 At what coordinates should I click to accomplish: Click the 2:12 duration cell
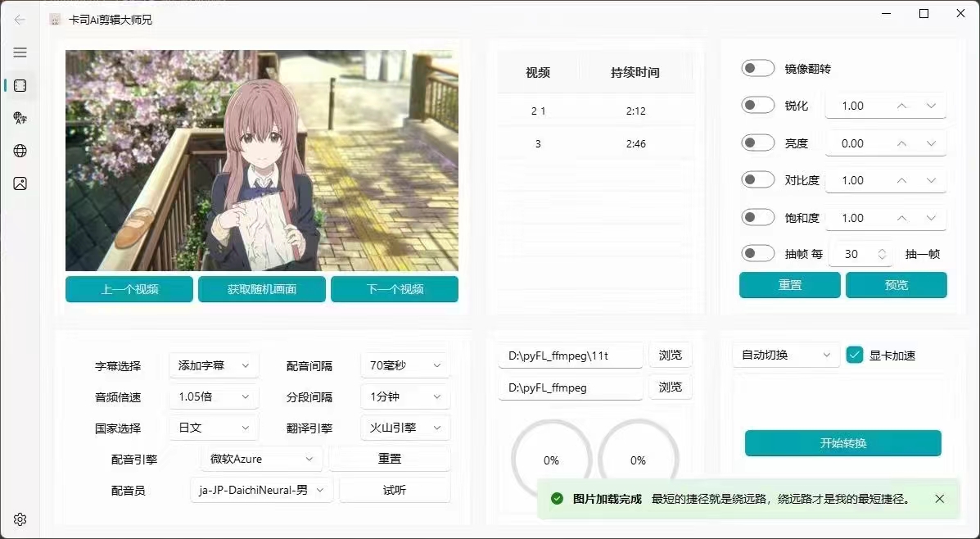coord(635,111)
